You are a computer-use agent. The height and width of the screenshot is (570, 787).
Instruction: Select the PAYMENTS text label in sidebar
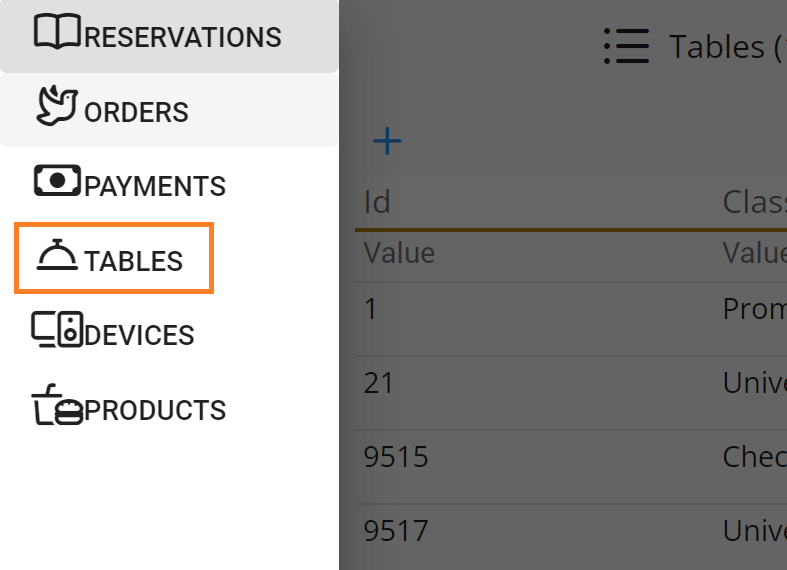pos(155,186)
